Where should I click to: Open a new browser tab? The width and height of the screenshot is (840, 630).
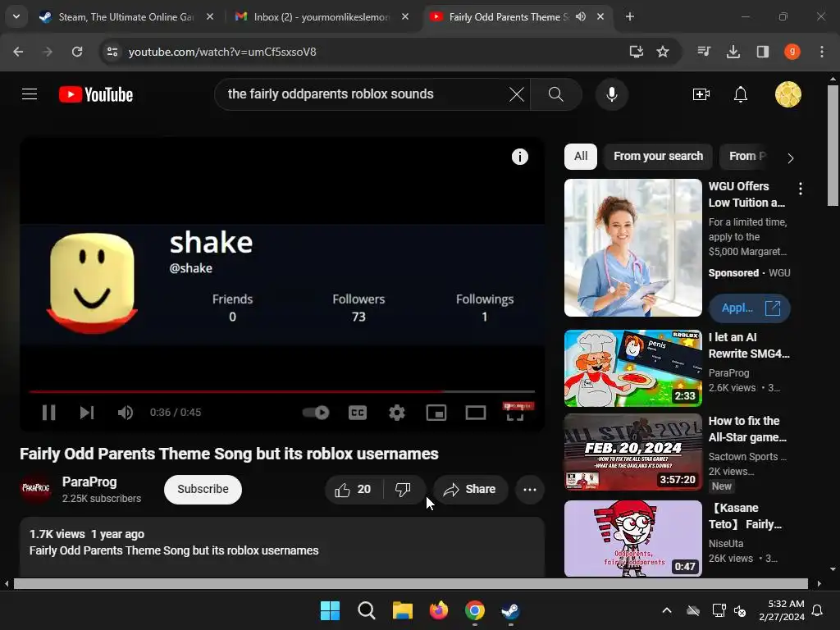630,17
